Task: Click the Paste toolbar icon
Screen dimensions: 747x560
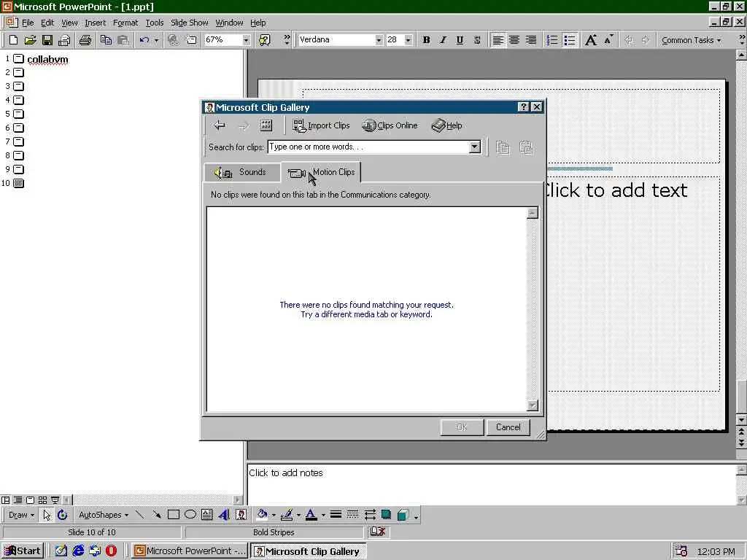Action: point(123,40)
